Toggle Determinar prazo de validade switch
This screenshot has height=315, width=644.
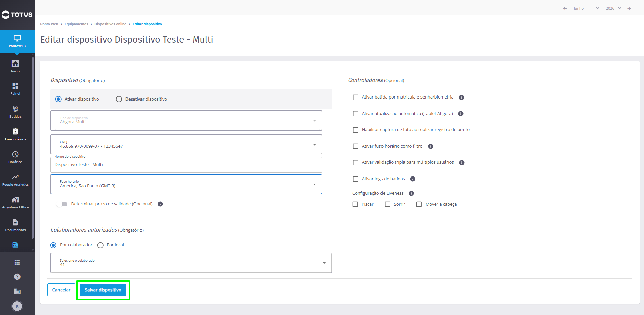tap(62, 204)
